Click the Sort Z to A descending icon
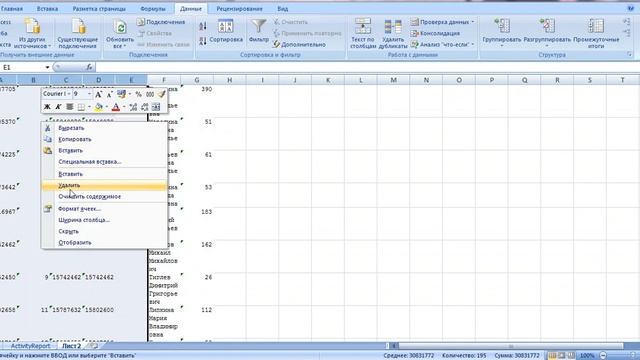This screenshot has width=640, height=360. coord(203,40)
